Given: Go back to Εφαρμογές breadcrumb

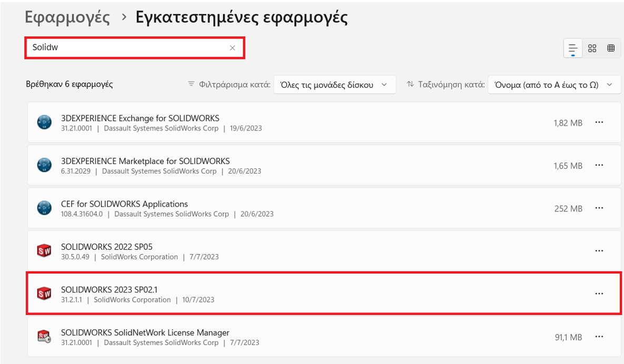Looking at the screenshot, I should [67, 17].
